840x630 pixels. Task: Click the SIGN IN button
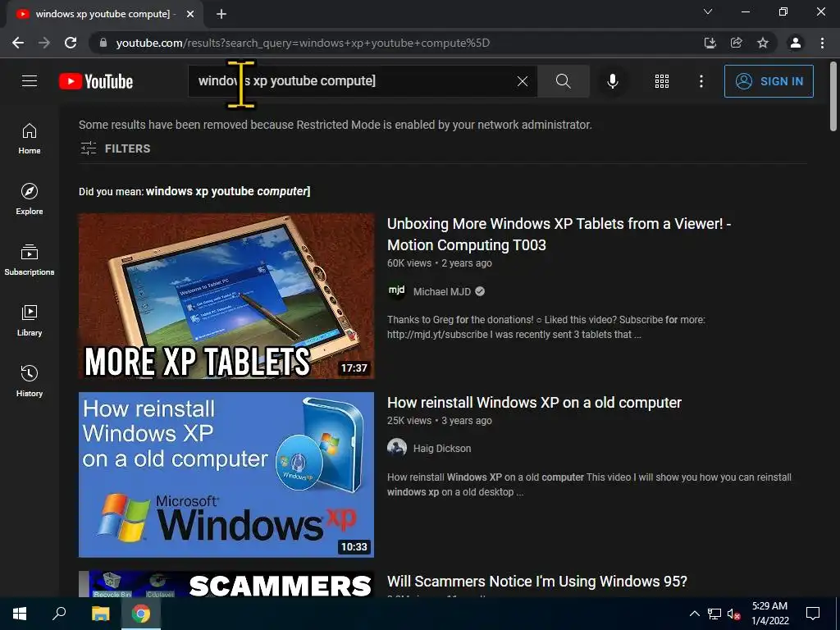769,81
